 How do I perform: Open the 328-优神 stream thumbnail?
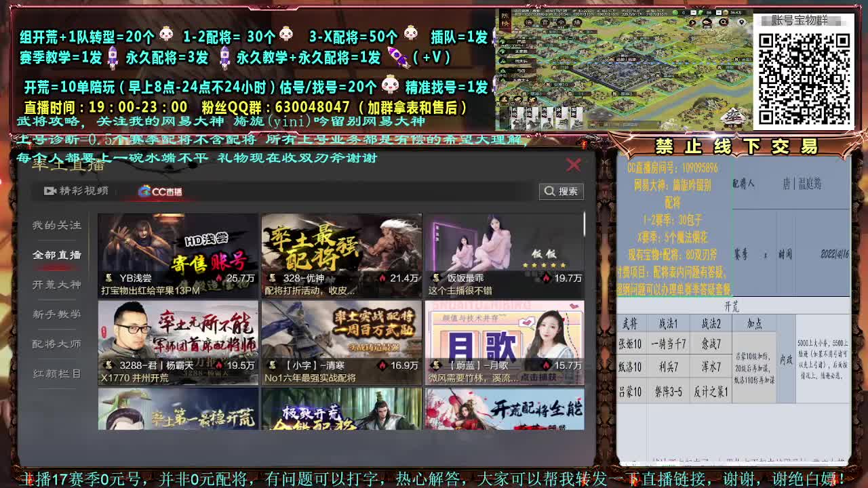[x=342, y=256]
